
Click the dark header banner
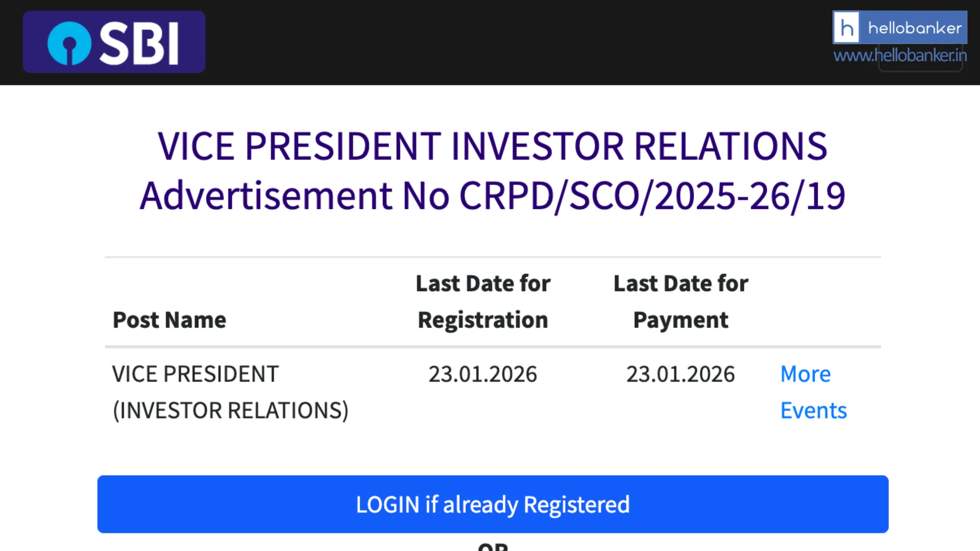click(x=490, y=42)
